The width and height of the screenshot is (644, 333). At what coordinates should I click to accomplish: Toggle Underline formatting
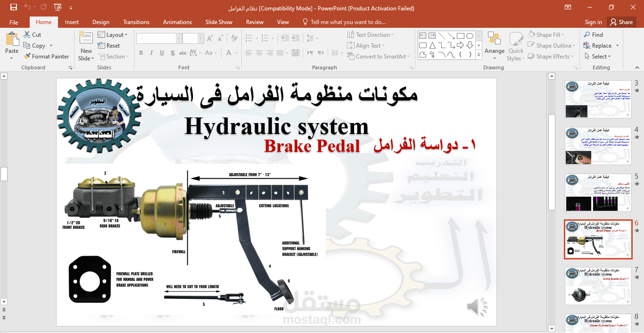161,53
